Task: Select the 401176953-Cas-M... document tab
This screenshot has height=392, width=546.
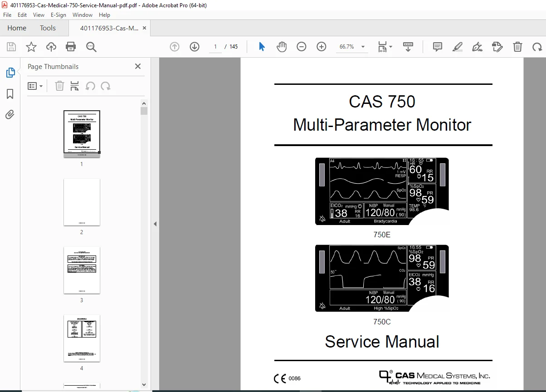Action: tap(109, 28)
